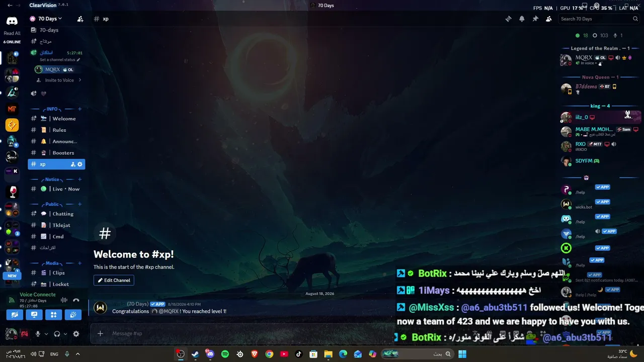Click ENG language indicator in taskbar
Viewport: 644px width, 362px height.
54,354
